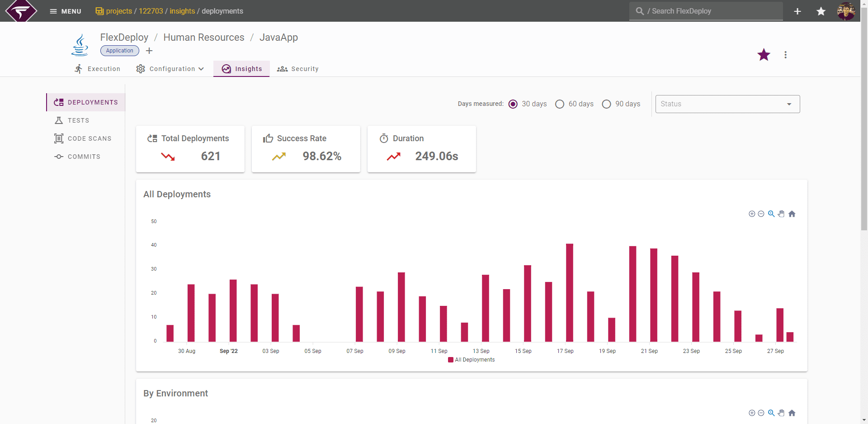Go to the insights breadcrumb link

[182, 11]
